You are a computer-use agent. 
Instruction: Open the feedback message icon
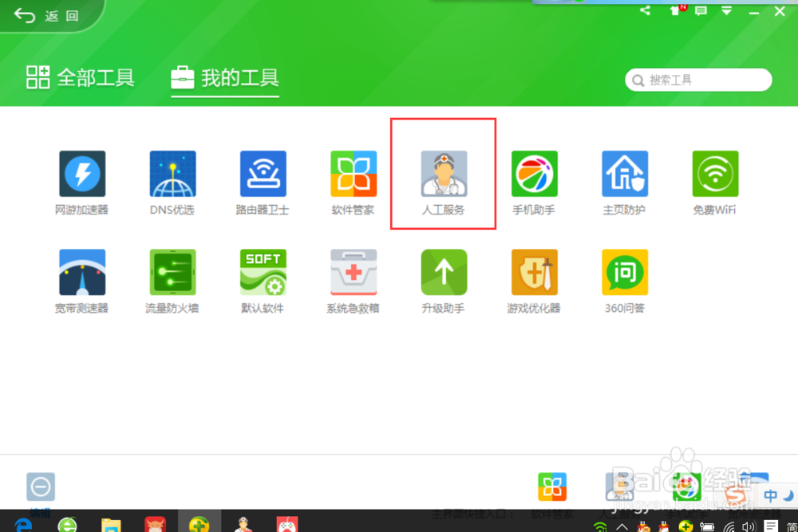coord(701,10)
